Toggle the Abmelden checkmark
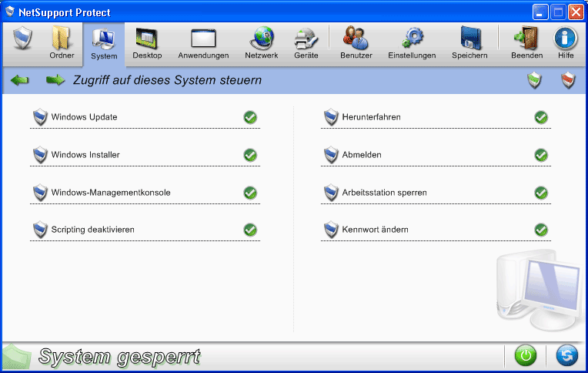The width and height of the screenshot is (588, 373). tap(541, 155)
